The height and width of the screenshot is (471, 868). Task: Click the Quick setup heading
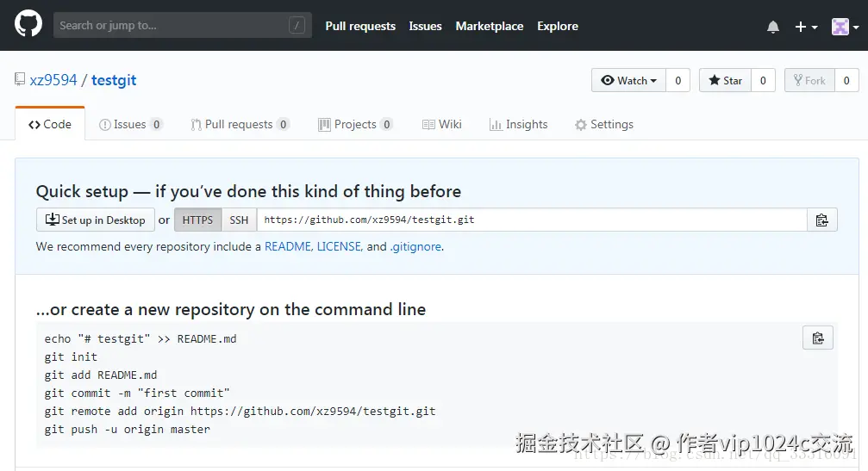(248, 191)
